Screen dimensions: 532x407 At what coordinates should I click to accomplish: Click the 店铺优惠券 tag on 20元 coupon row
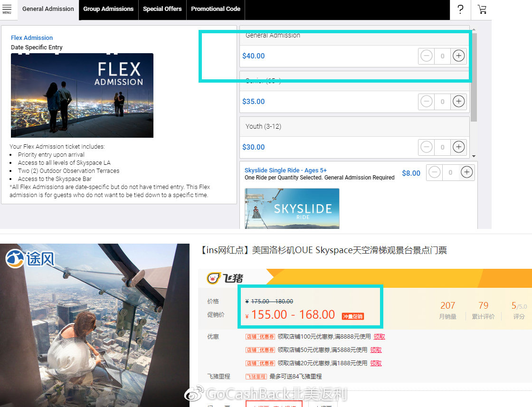(x=260, y=363)
